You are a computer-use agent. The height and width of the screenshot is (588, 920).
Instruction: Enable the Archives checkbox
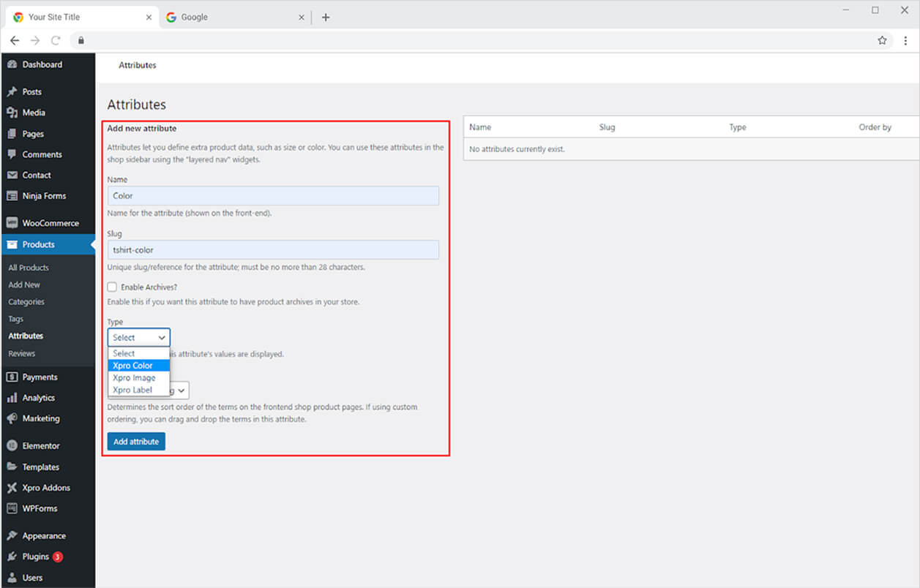[x=112, y=287]
